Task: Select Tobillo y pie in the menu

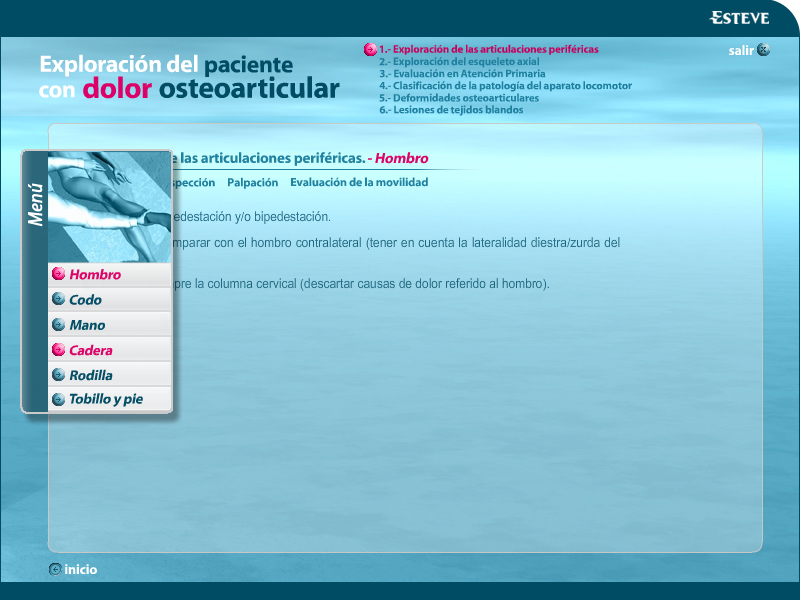Action: [x=110, y=399]
